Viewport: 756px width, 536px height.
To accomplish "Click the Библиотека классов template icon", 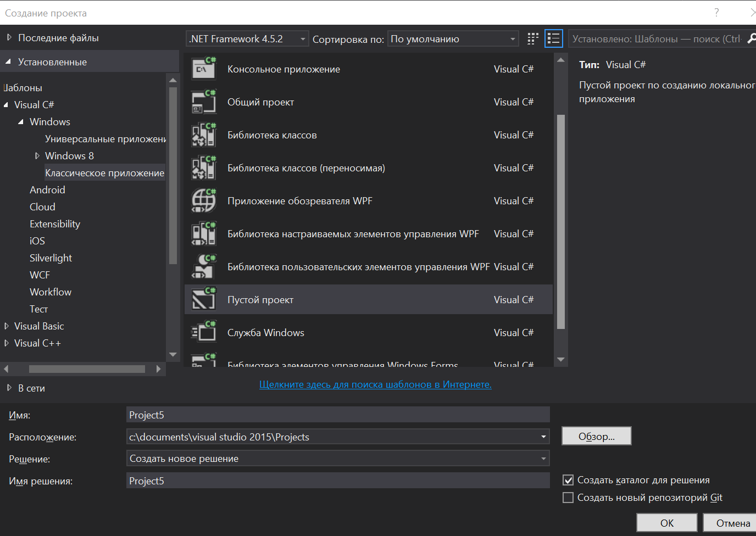I will point(203,135).
